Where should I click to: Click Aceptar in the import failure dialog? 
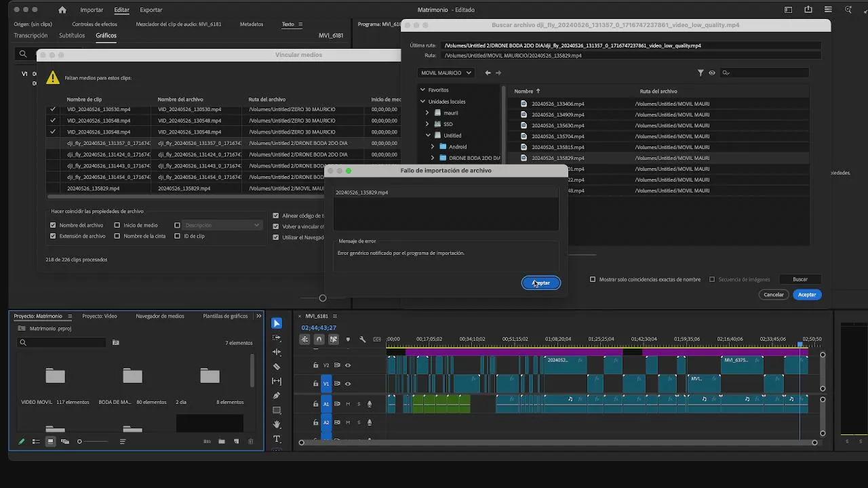(541, 283)
